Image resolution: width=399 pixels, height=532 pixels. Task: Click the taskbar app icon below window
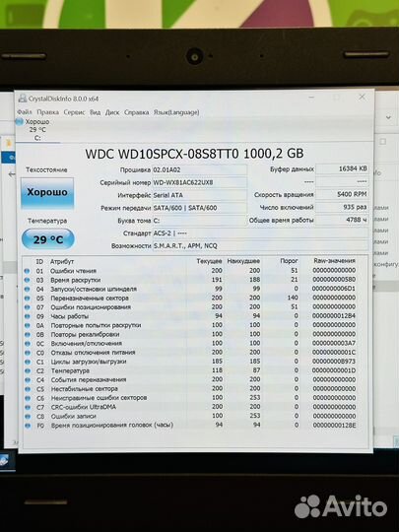(4, 461)
